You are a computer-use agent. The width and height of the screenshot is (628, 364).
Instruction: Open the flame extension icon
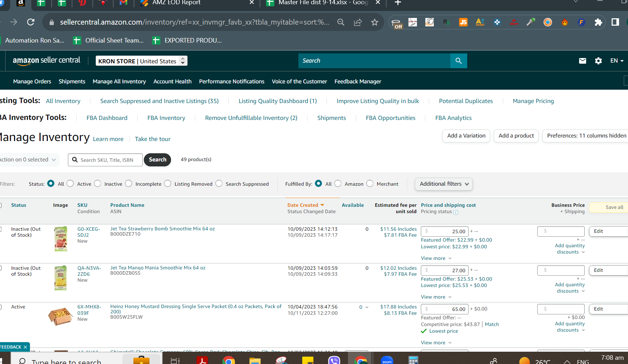pos(565,22)
